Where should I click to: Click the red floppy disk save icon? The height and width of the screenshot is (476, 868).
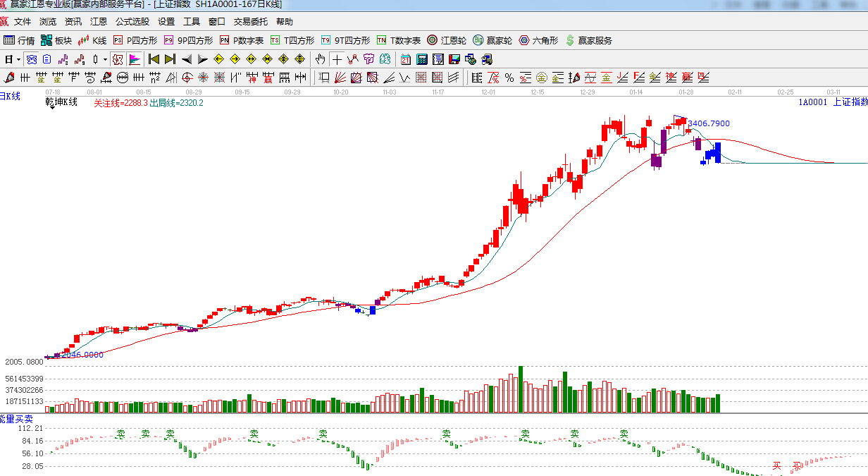pyautogui.click(x=454, y=59)
